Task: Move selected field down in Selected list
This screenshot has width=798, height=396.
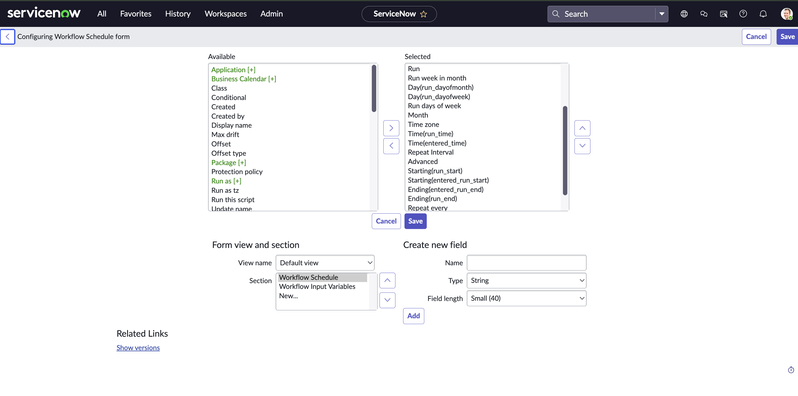Action: (582, 146)
